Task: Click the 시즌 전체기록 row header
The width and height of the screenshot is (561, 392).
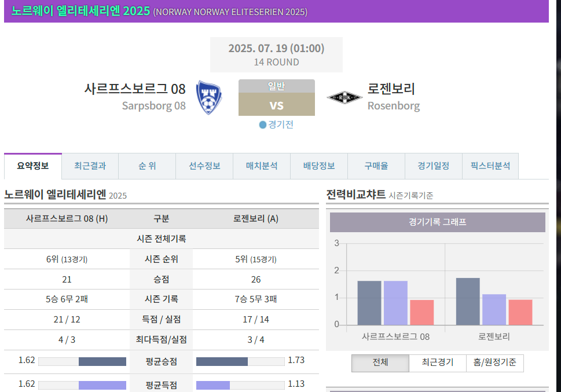Action: pos(162,239)
